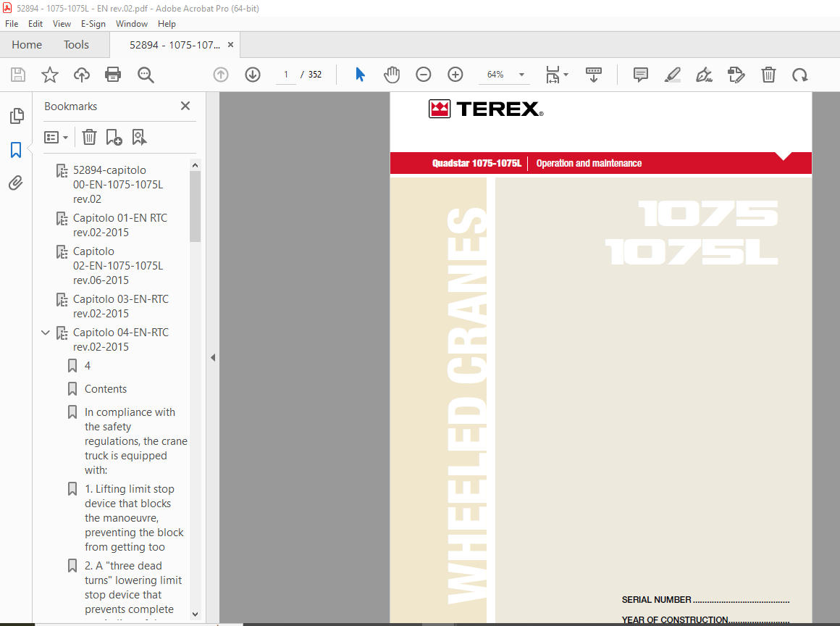This screenshot has width=840, height=626.
Task: Print the document with printer icon
Action: (x=113, y=75)
